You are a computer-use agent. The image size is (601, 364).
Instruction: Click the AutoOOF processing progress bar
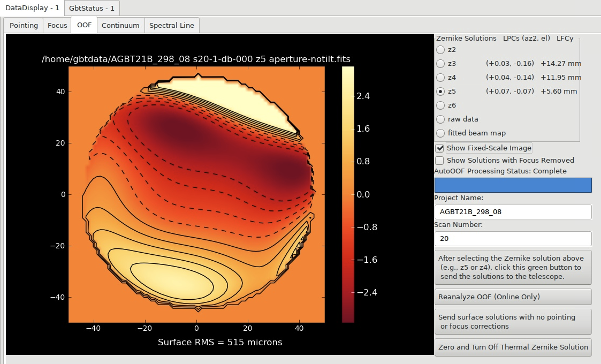(x=513, y=185)
